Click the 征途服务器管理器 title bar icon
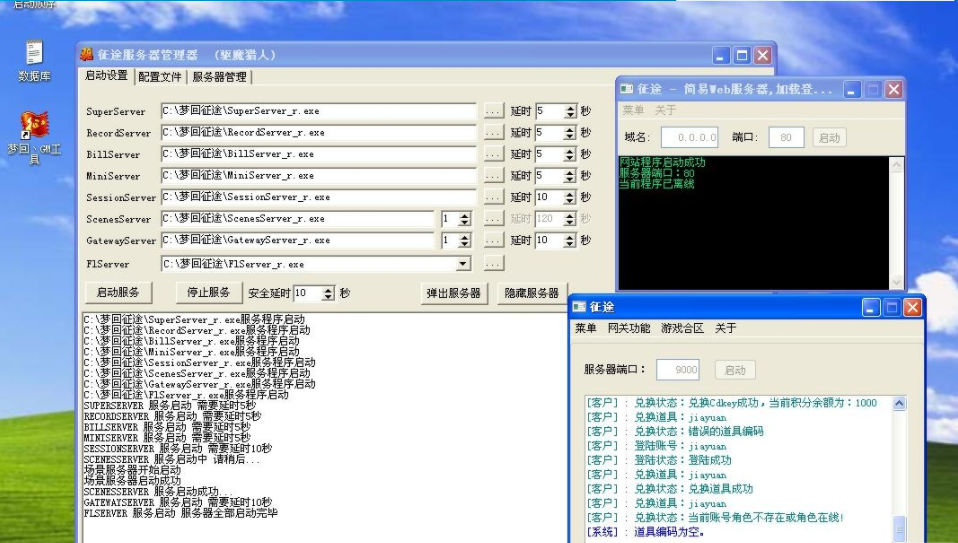Screen dimensions: 958x543 pyautogui.click(x=87, y=55)
